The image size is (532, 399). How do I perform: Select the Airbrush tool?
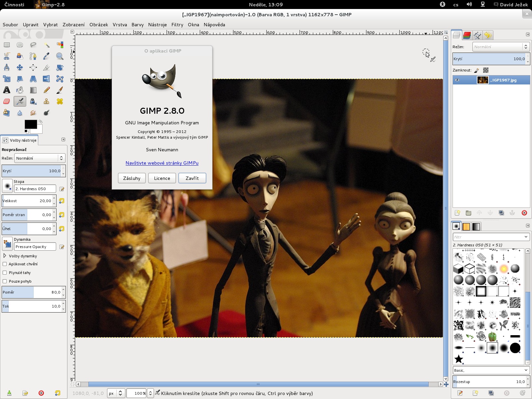point(20,101)
